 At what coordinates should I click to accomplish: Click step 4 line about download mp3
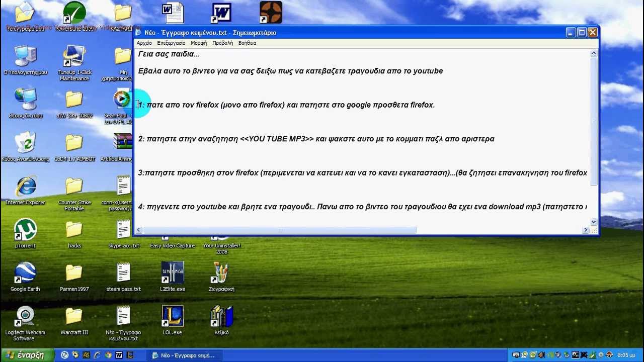[362, 207]
